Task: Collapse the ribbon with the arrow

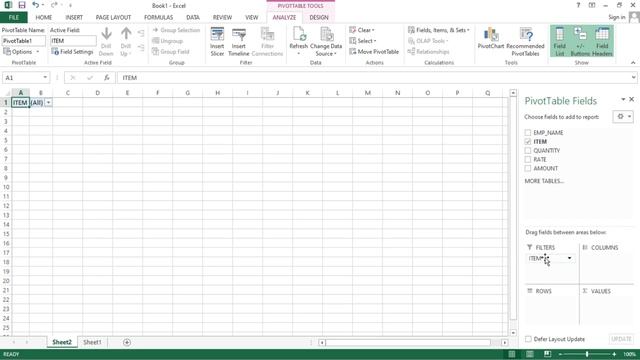Action: click(633, 62)
